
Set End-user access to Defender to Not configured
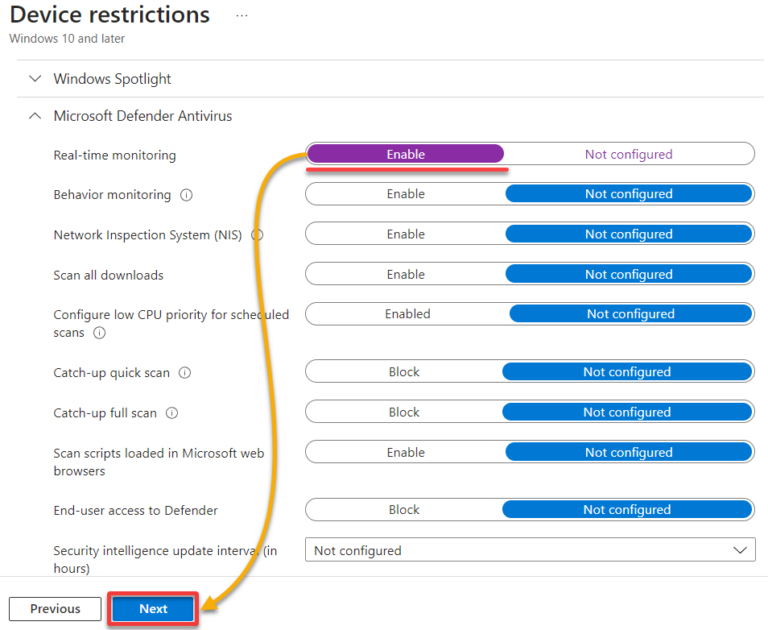[x=627, y=509]
